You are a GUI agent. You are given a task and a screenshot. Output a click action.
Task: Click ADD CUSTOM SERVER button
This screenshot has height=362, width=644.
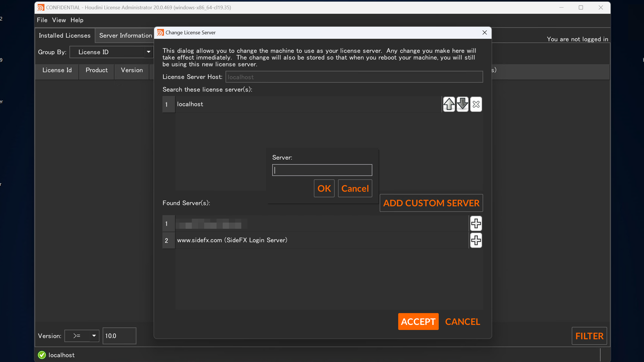[431, 203]
